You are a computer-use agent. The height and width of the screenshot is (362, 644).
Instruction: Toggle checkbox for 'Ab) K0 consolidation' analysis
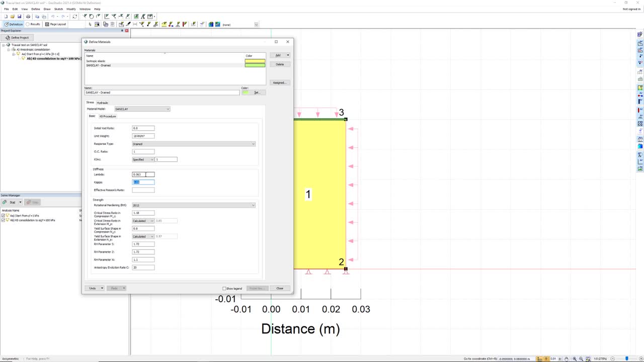pos(4,220)
